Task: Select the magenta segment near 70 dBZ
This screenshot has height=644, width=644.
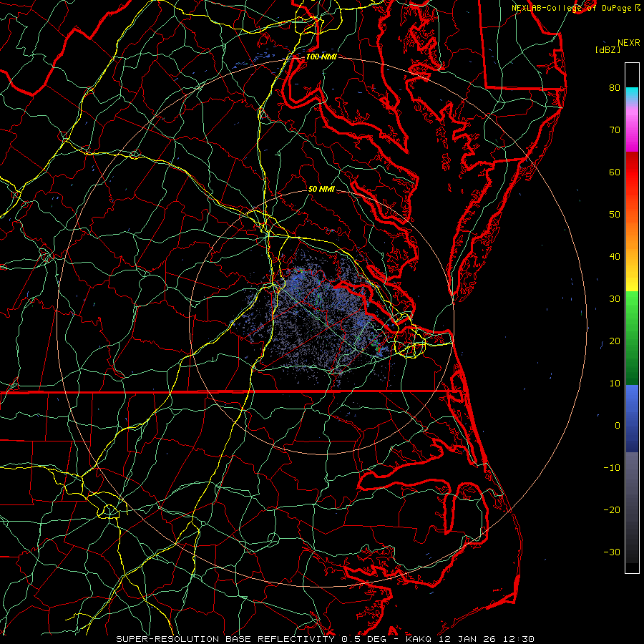Action: coord(632,140)
